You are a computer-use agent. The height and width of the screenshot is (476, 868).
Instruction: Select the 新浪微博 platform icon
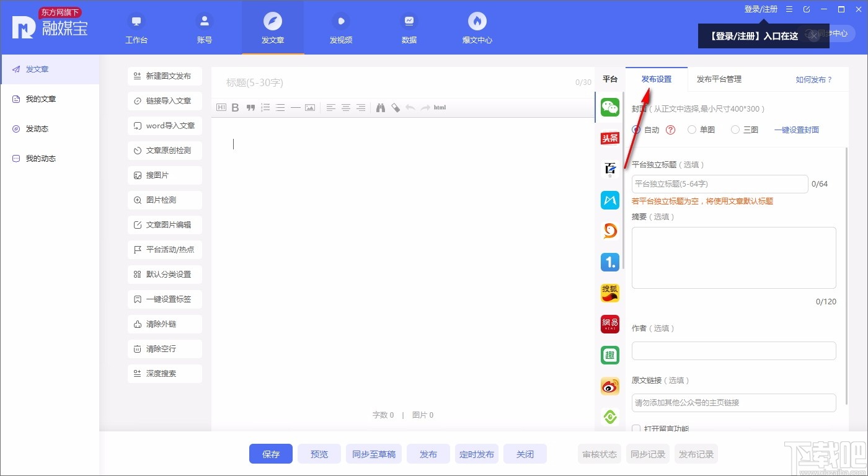[609, 386]
